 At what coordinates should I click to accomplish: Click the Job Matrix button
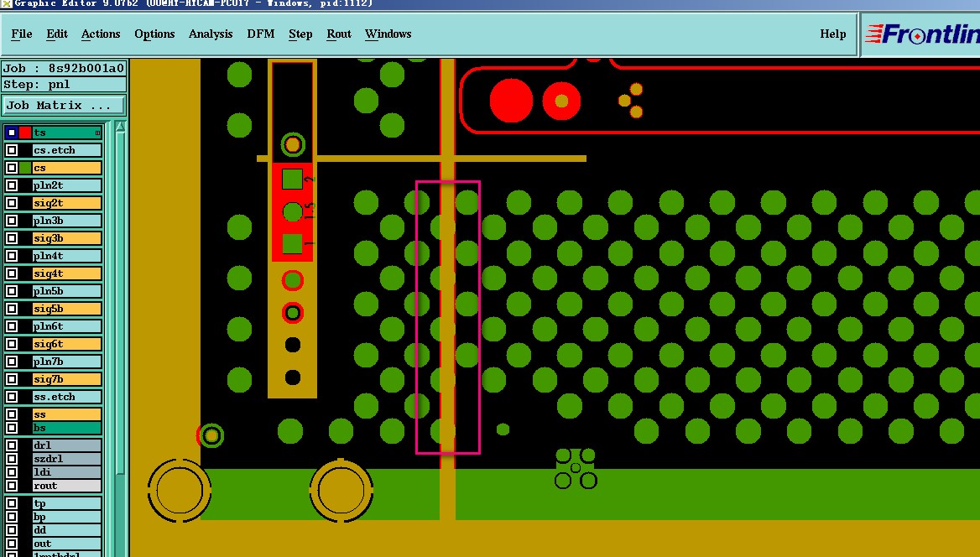(63, 105)
